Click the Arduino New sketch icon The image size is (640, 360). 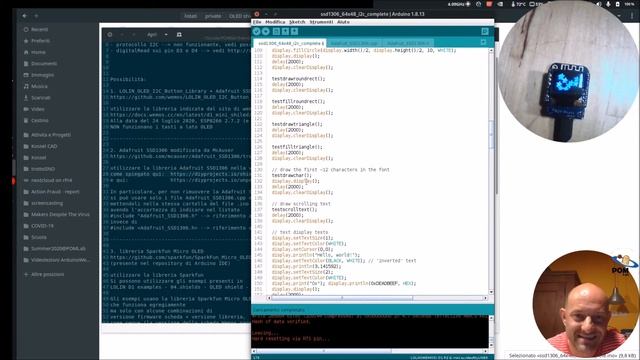click(x=276, y=31)
